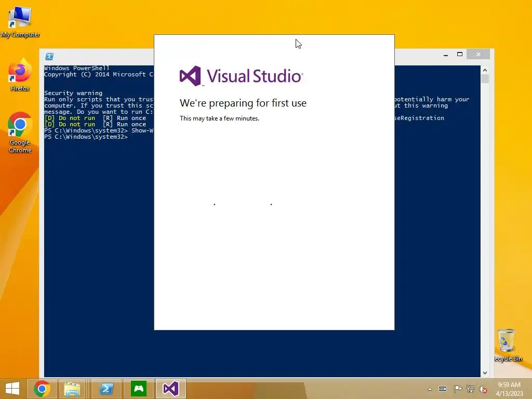The height and width of the screenshot is (399, 532).
Task: Open the Action Center flag icon
Action: tap(458, 389)
